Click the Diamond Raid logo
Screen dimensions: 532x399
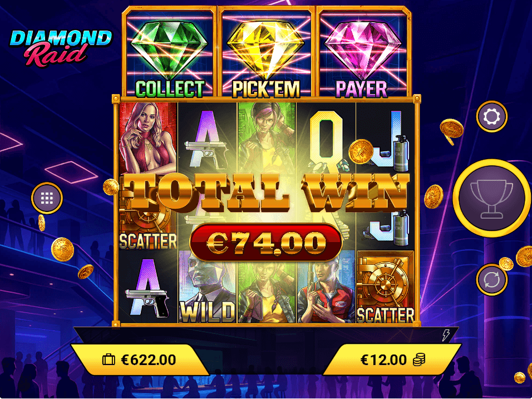[x=61, y=47]
